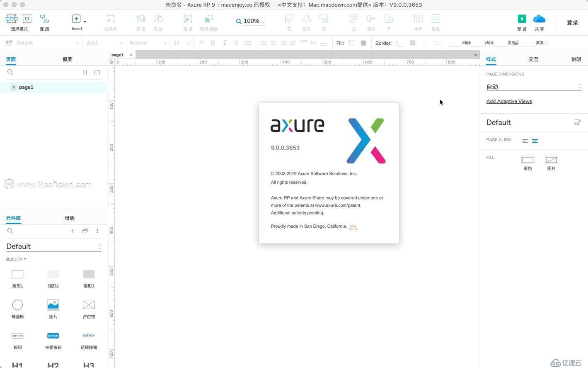Click the Fill color swatch
Image resolution: width=588 pixels, height=368 pixels.
click(x=352, y=43)
